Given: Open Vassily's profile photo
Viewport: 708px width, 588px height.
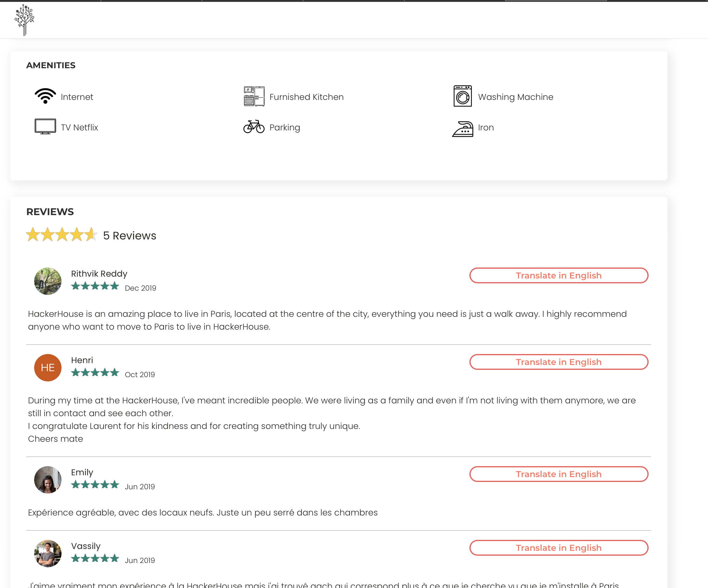Looking at the screenshot, I should click(48, 553).
